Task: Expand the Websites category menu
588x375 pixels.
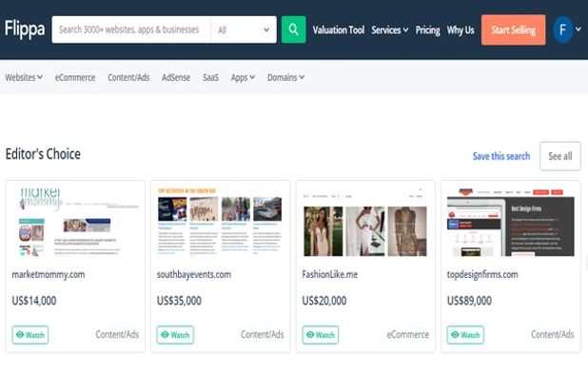Action: coord(24,78)
